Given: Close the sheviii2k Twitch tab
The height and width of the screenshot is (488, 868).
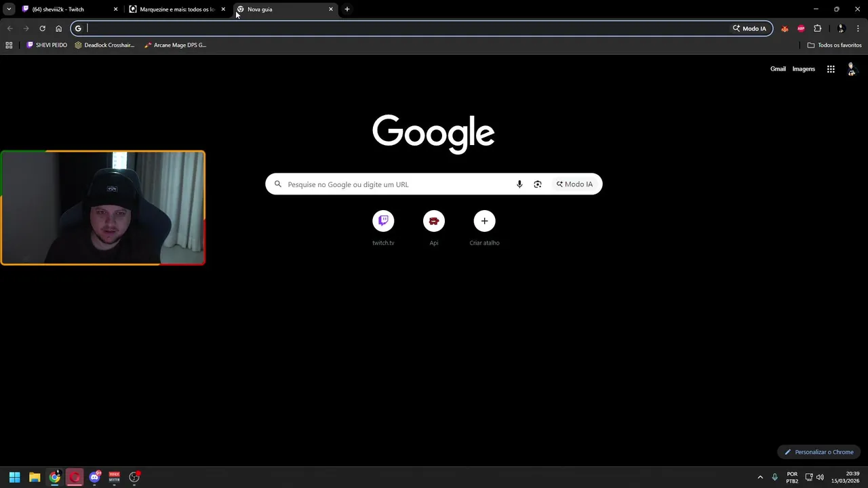Looking at the screenshot, I should pyautogui.click(x=115, y=9).
